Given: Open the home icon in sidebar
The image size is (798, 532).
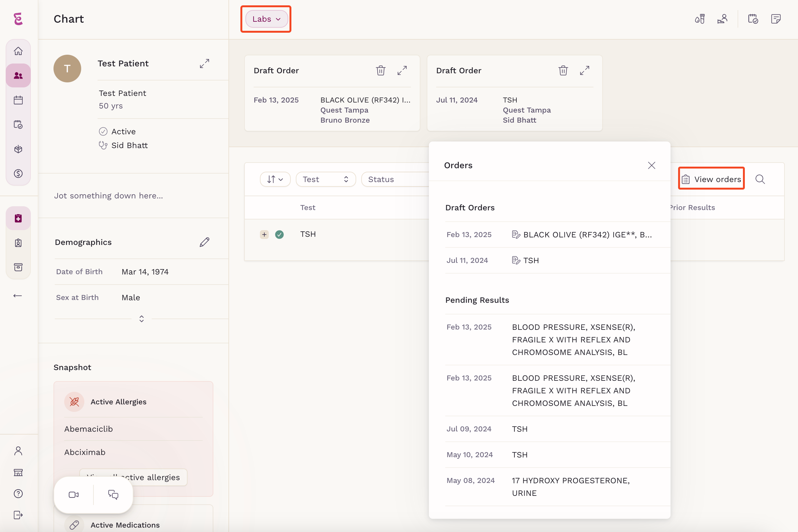Looking at the screenshot, I should point(18,51).
